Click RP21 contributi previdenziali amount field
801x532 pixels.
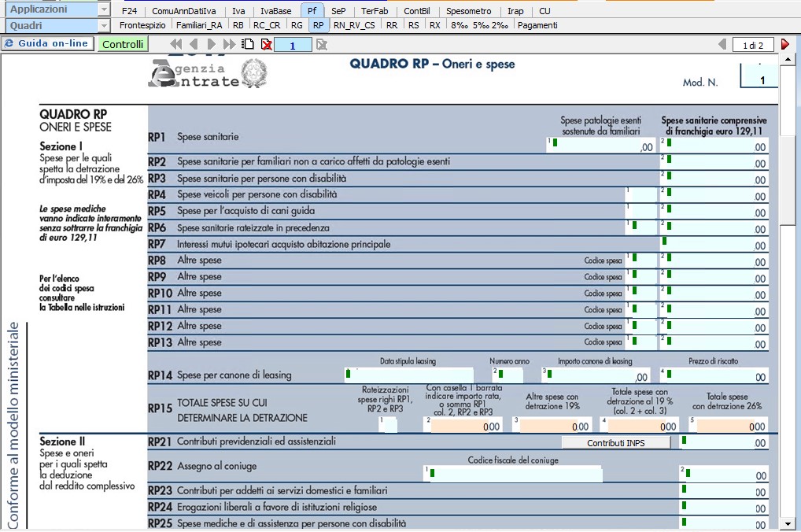pyautogui.click(x=724, y=442)
